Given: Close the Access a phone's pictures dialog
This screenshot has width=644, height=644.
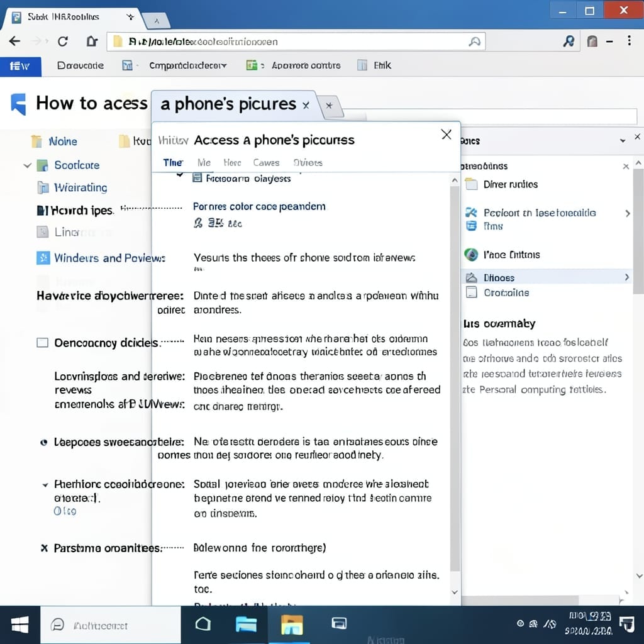Looking at the screenshot, I should point(446,135).
